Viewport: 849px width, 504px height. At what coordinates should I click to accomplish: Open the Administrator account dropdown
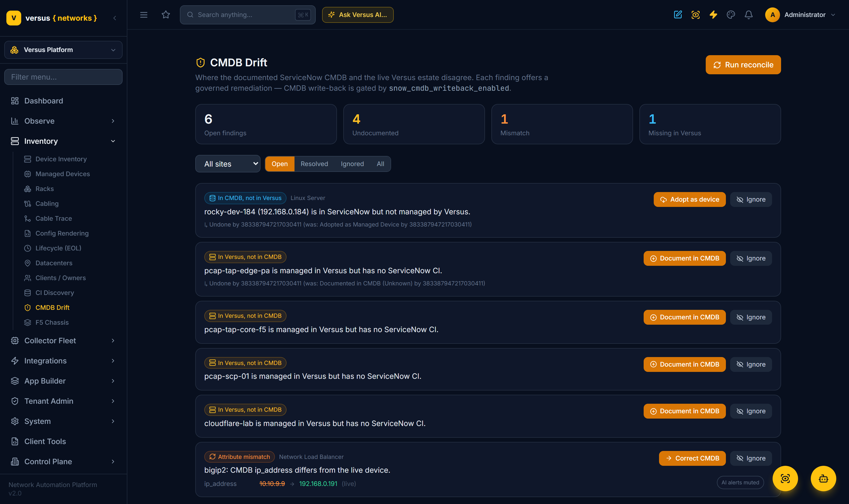[x=800, y=15]
